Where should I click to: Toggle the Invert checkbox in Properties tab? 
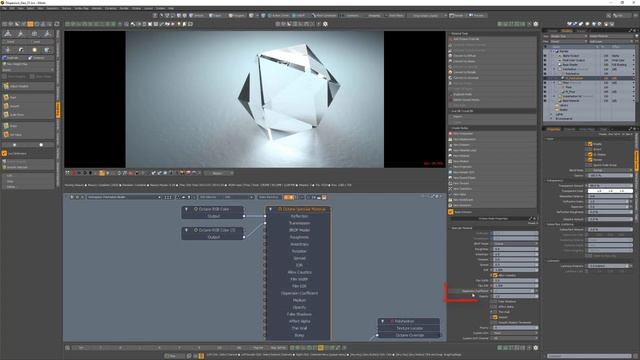point(590,149)
